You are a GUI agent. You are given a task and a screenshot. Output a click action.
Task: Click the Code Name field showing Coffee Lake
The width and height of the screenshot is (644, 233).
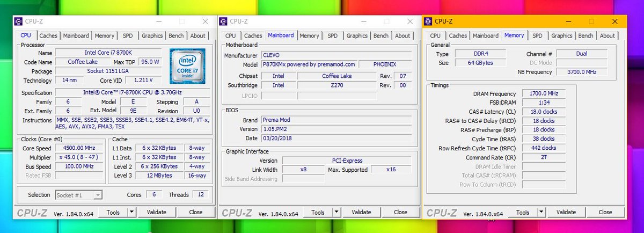click(x=84, y=62)
